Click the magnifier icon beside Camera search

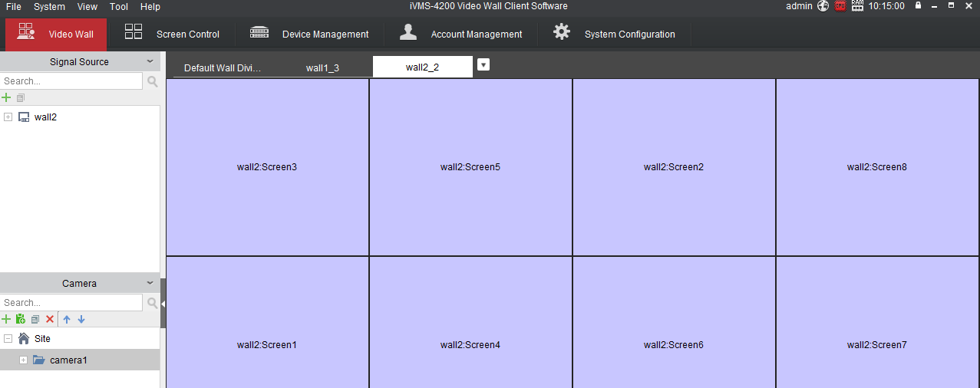(x=152, y=303)
